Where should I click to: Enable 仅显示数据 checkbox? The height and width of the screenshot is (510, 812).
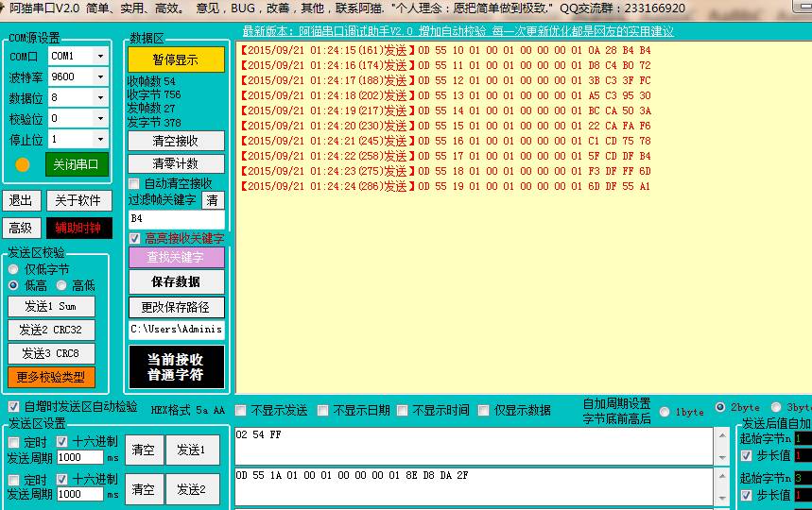coord(484,411)
